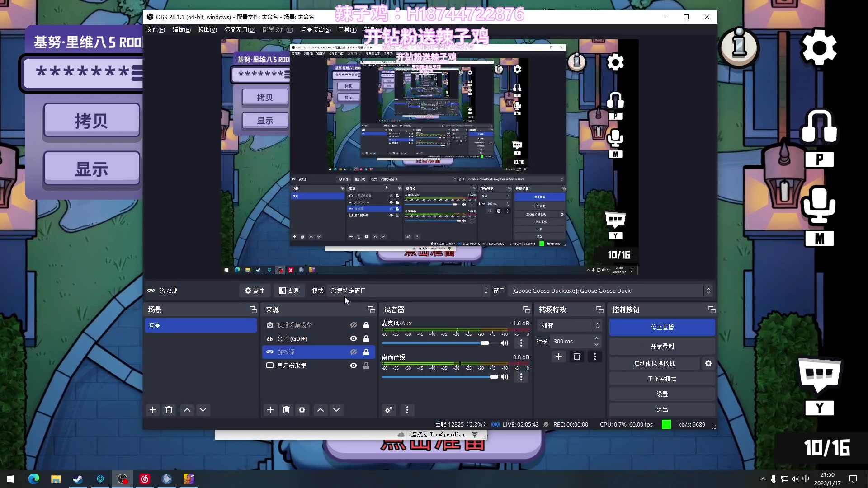Screen dimensions: 868x488
Task: Open the 停靠窗口(D) menu
Action: (x=240, y=29)
